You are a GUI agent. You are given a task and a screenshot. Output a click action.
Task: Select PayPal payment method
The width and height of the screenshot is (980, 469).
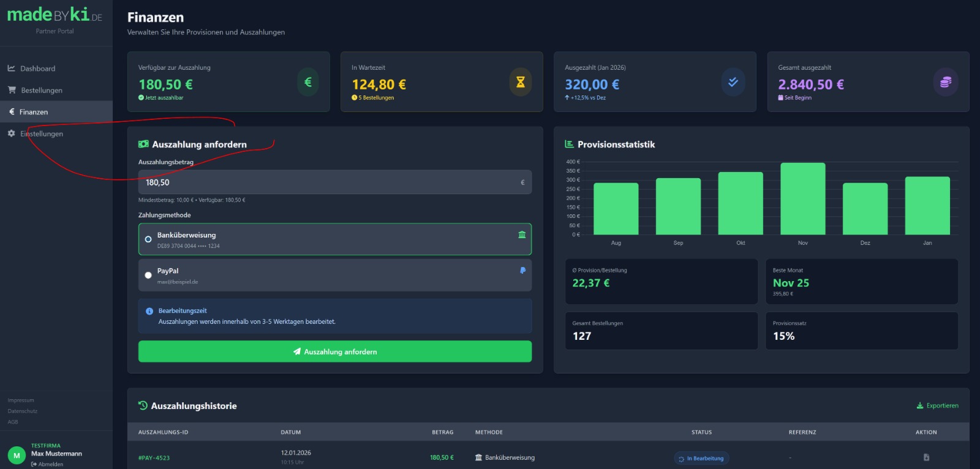pyautogui.click(x=335, y=275)
